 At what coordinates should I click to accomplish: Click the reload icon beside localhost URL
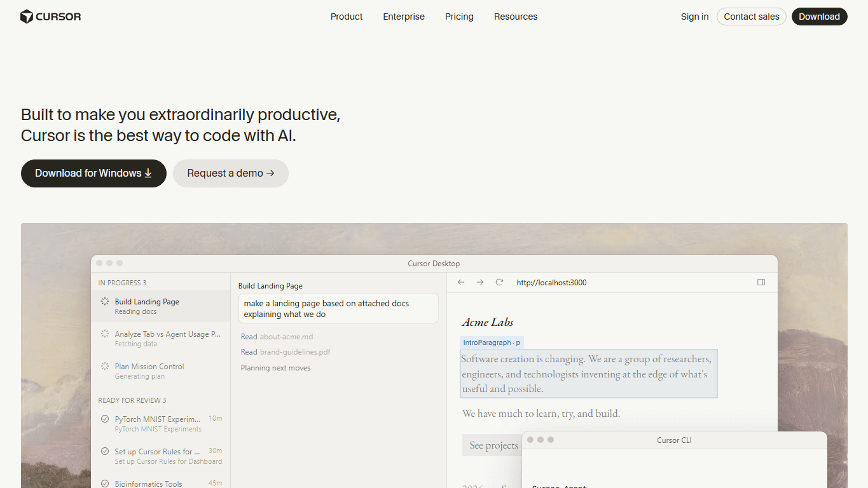point(499,282)
